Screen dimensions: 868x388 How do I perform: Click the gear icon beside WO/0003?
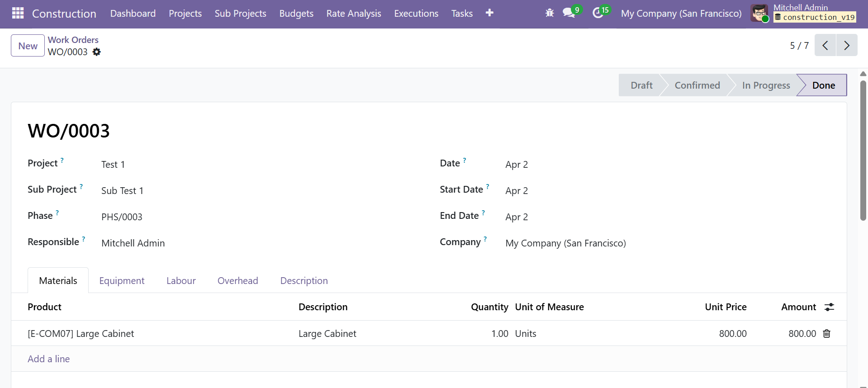click(96, 52)
